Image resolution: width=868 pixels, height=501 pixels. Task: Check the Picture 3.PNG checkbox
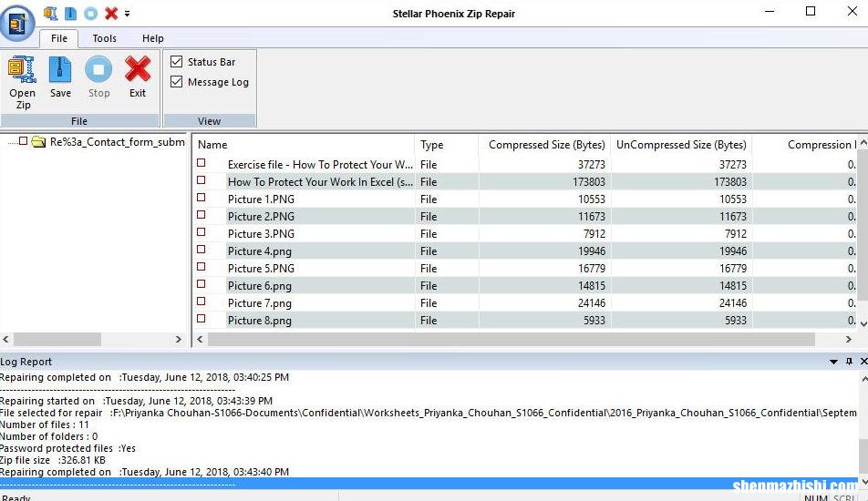pos(201,232)
